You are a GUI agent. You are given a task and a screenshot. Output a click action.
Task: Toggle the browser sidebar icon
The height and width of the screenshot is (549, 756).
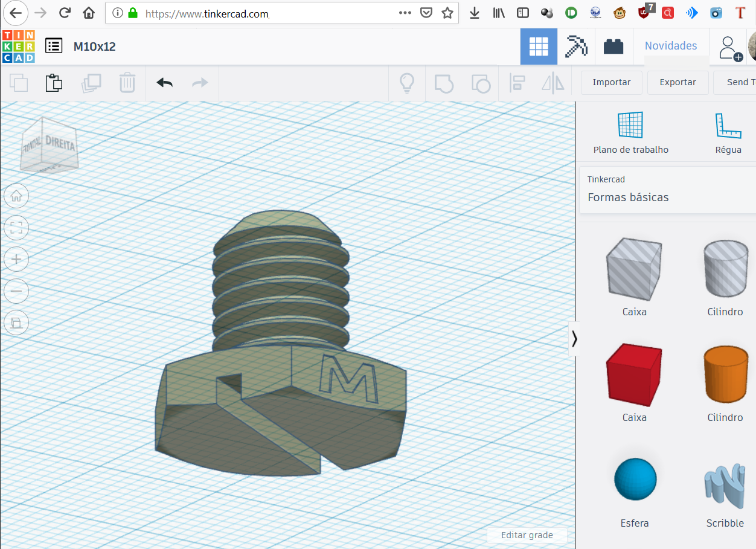click(523, 13)
